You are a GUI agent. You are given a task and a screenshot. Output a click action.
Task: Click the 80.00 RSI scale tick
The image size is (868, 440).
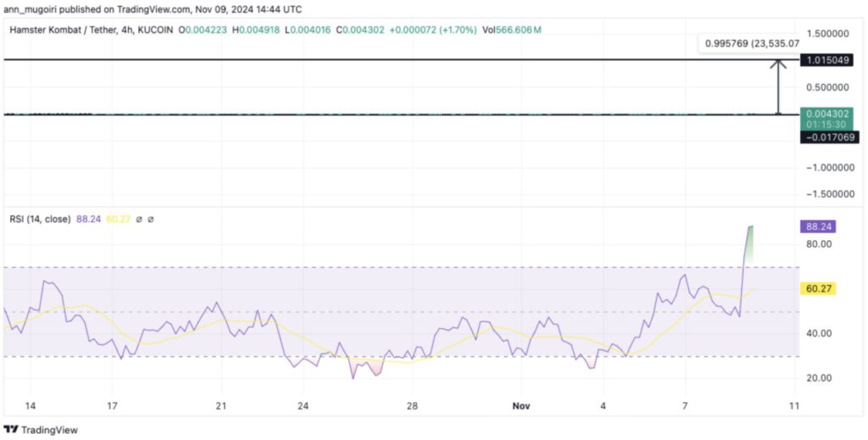pos(818,244)
